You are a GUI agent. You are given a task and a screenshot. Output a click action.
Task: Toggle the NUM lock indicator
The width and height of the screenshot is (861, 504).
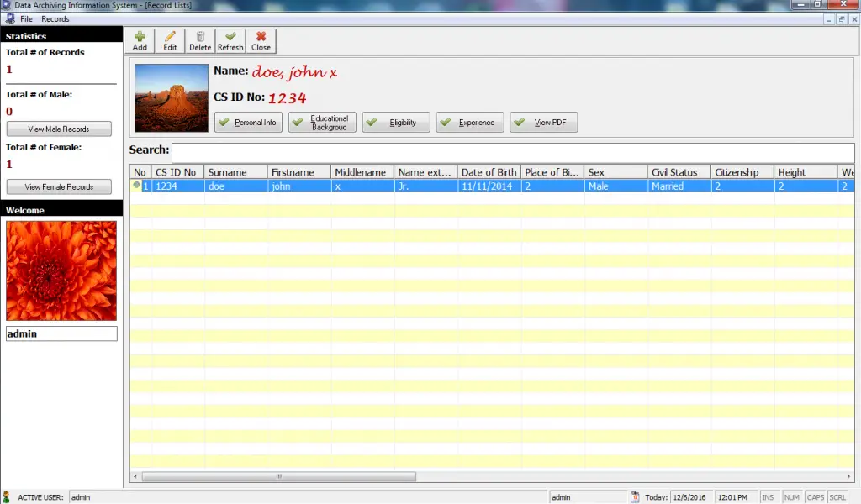tap(791, 496)
